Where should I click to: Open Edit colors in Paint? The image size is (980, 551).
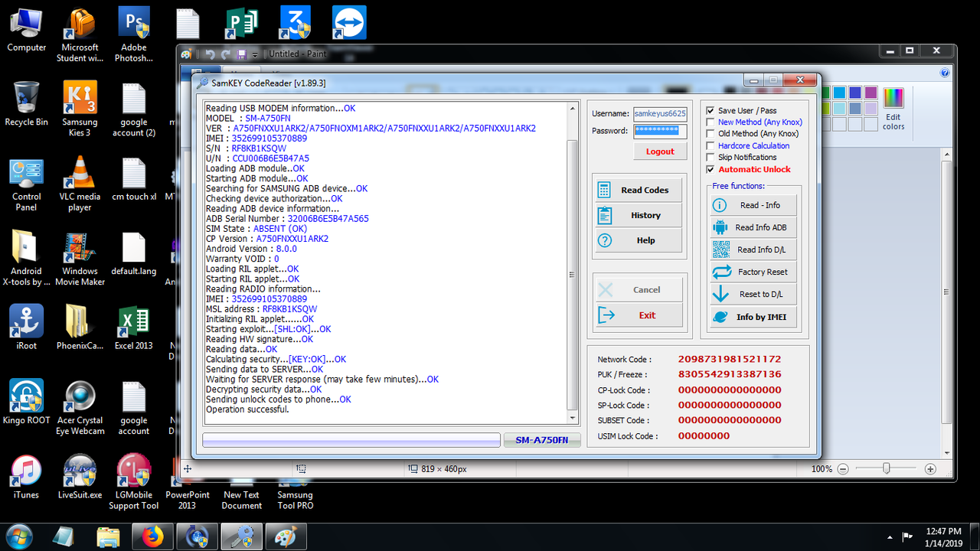pyautogui.click(x=893, y=109)
